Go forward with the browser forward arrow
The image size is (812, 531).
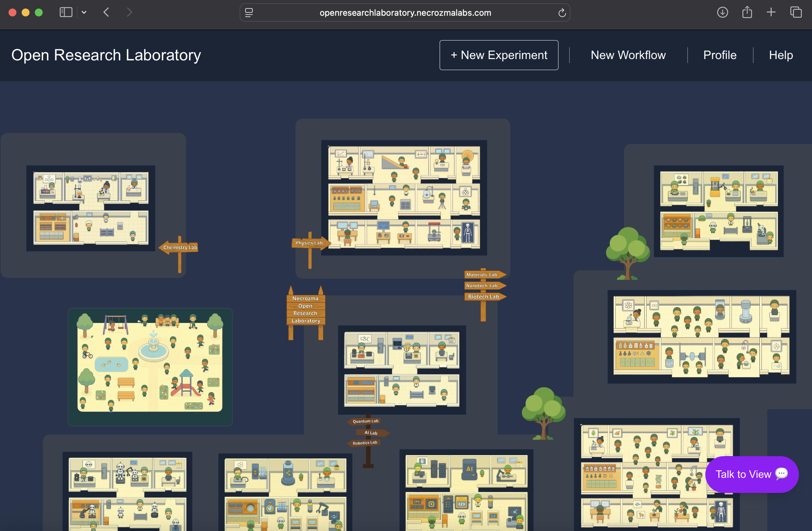(x=129, y=12)
